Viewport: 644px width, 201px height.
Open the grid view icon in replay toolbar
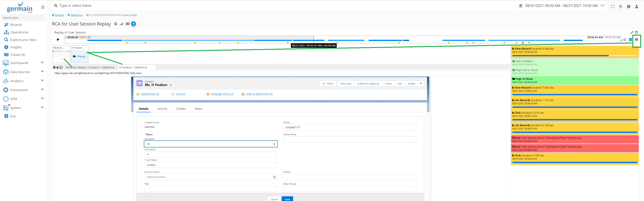point(636,40)
